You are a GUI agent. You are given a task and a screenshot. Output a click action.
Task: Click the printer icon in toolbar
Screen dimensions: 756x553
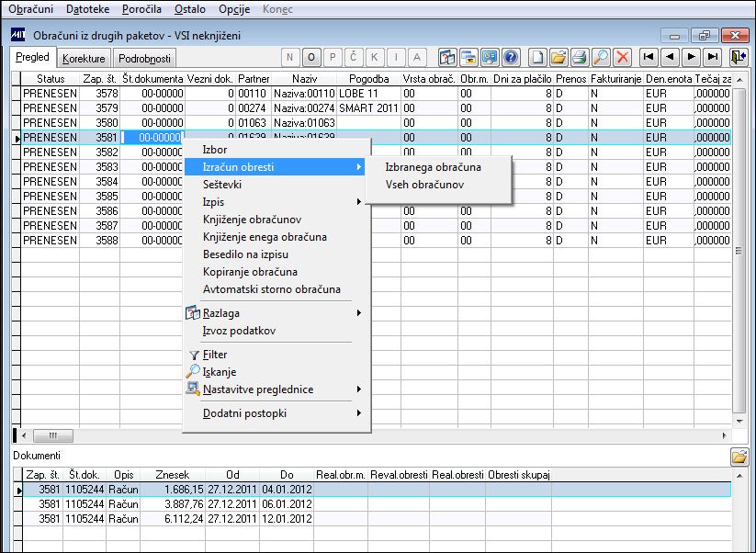[579, 57]
